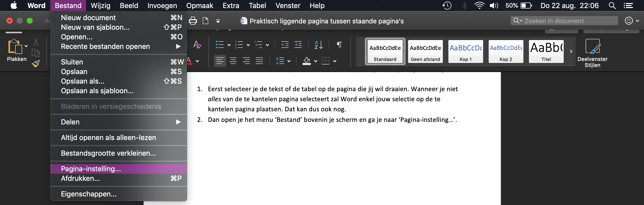
Task: Open the line spacing dropdown arrow
Action: click(x=289, y=61)
